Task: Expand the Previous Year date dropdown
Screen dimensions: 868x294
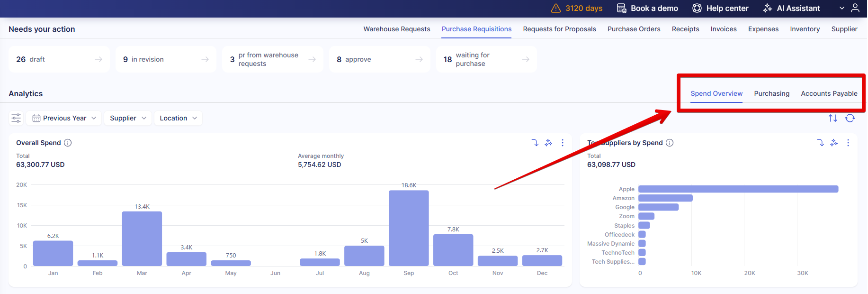Action: (x=64, y=118)
